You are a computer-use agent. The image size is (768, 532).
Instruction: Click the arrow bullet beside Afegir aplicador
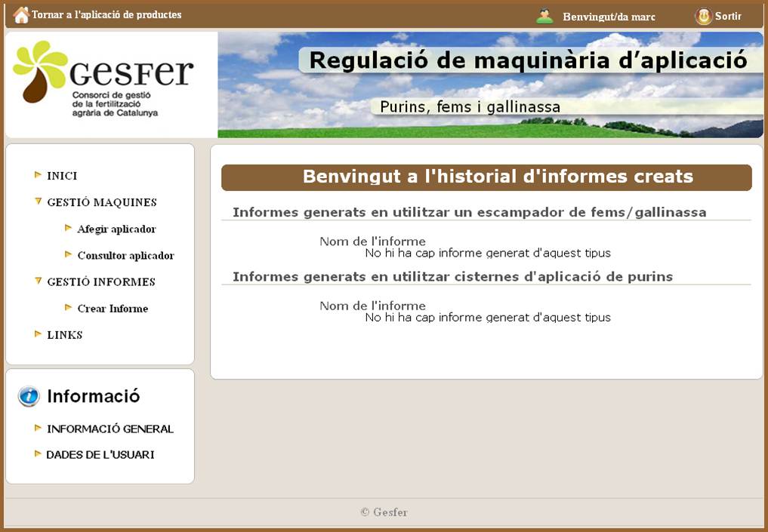coord(68,228)
